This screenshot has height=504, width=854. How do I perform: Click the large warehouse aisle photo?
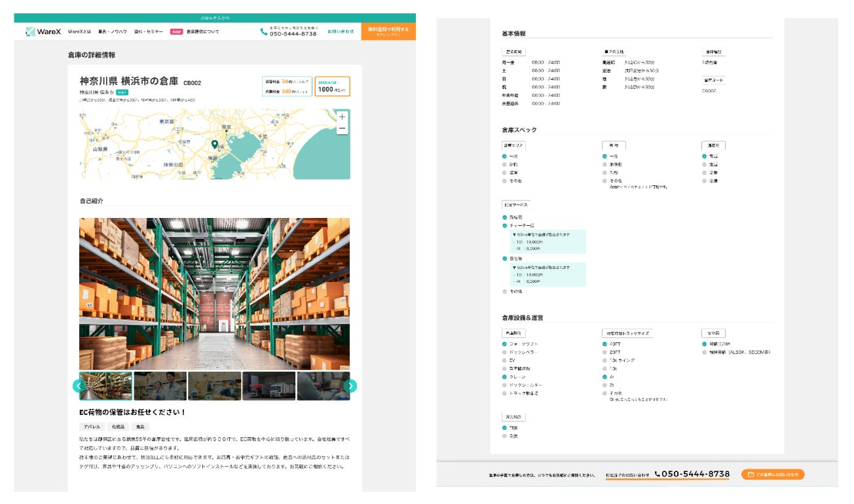tap(215, 294)
